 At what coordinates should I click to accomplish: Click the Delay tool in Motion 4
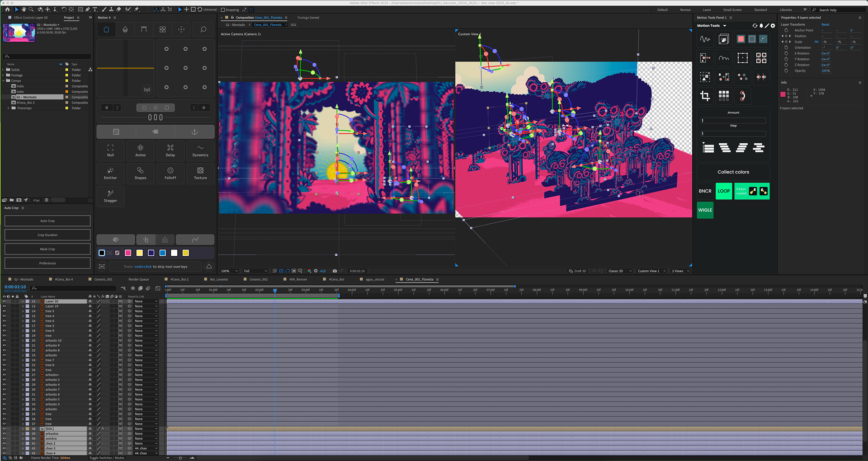(170, 151)
